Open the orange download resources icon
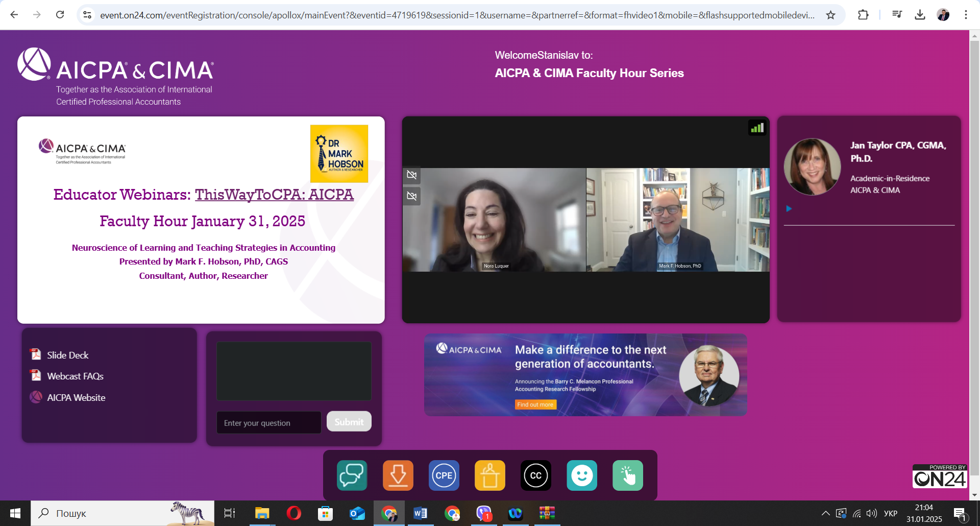 [x=398, y=475]
